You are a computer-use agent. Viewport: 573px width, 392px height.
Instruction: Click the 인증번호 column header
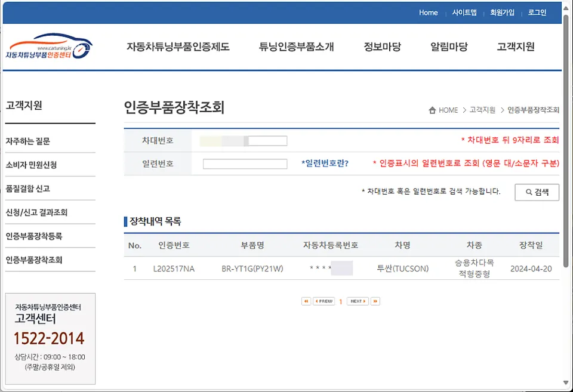pos(174,245)
